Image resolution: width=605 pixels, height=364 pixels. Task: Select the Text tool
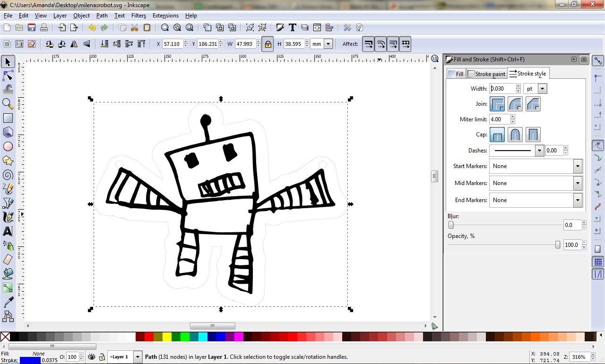click(x=8, y=231)
